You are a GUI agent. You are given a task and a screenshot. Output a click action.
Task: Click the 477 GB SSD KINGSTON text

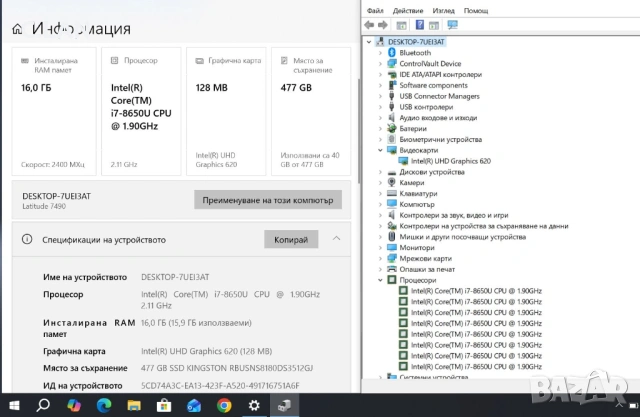pyautogui.click(x=227, y=368)
